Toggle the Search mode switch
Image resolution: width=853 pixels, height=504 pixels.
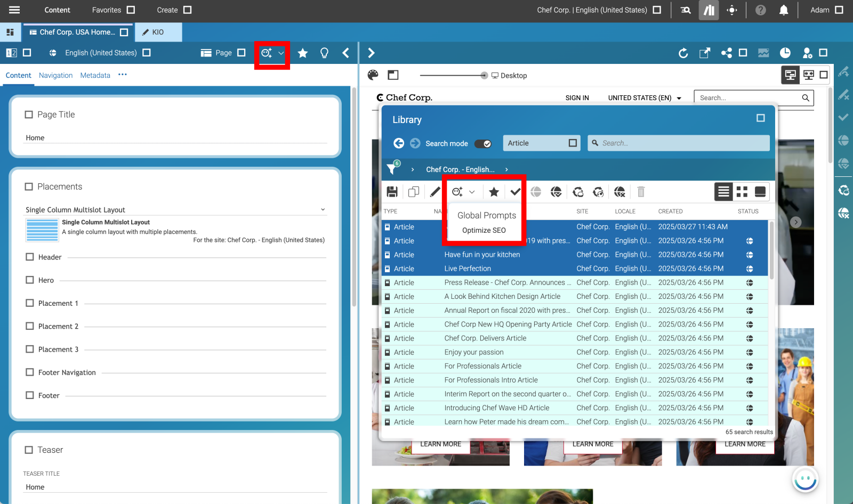click(x=483, y=143)
